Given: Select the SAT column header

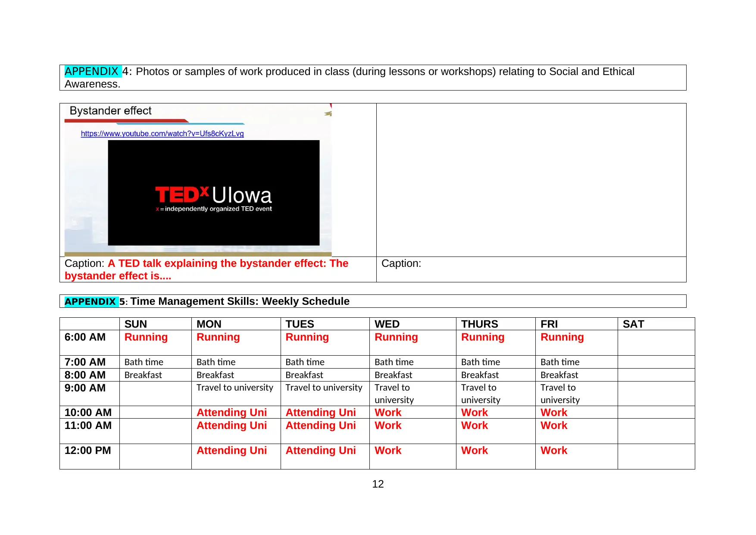Looking at the screenshot, I should coord(634,324).
